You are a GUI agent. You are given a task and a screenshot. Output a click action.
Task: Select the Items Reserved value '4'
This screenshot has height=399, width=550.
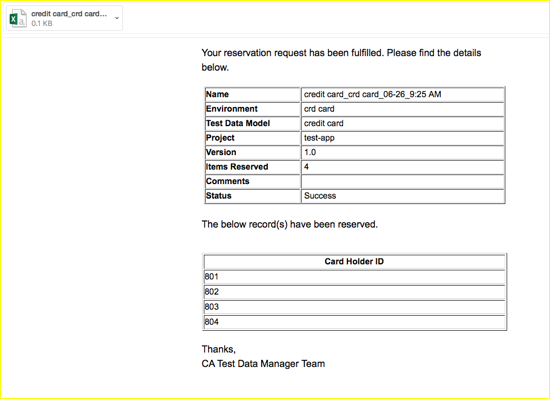403,167
